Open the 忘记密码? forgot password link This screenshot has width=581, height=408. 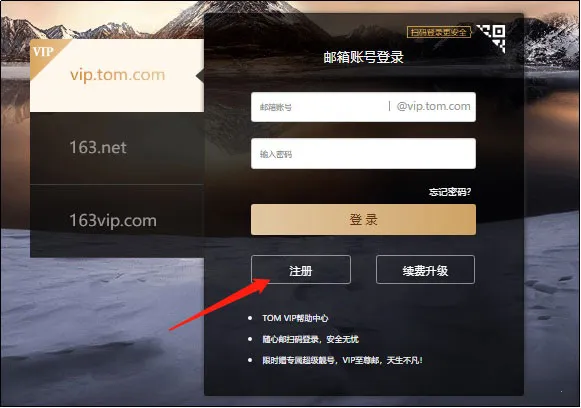(450, 192)
